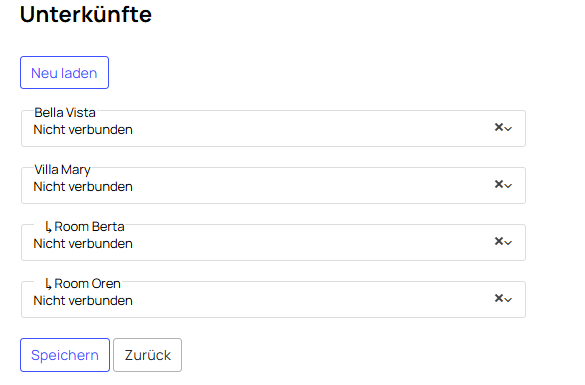The height and width of the screenshot is (385, 585).
Task: Clear the Room Oren selection with X
Action: pos(498,298)
